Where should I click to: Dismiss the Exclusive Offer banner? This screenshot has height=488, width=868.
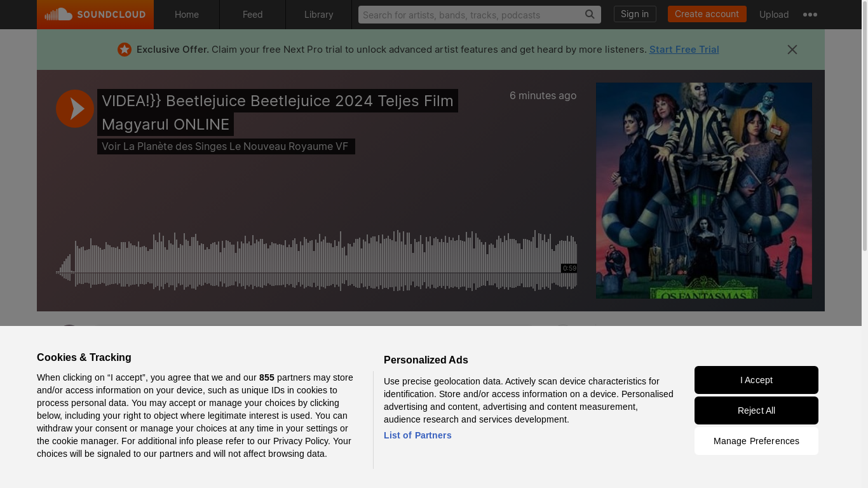coord(792,50)
